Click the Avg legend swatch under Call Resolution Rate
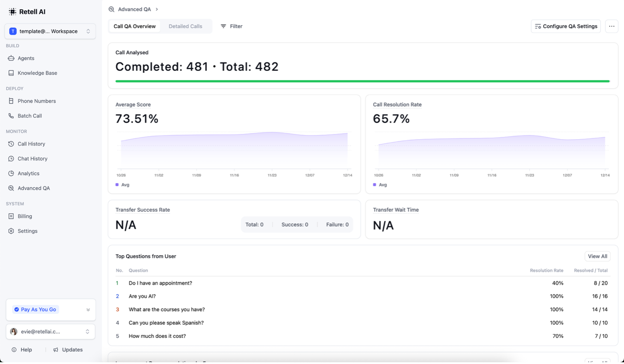Image resolution: width=624 pixels, height=364 pixels. [374, 185]
